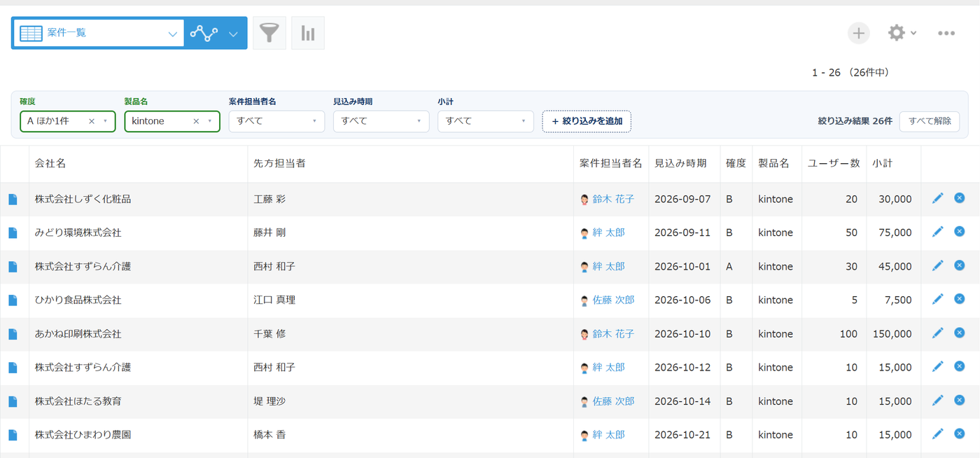980x458 pixels.
Task: Click the ユーザー数 column header
Action: tap(834, 163)
